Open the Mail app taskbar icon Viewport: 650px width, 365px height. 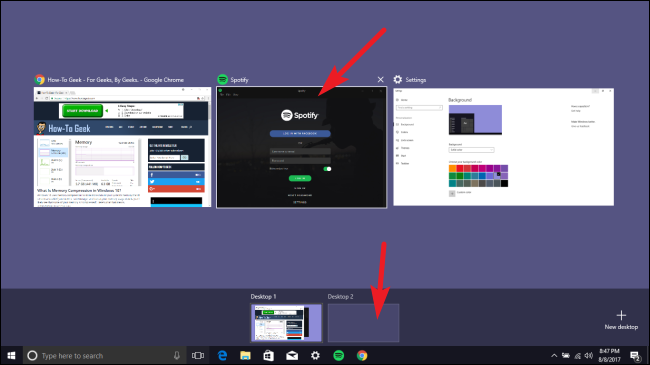click(292, 355)
